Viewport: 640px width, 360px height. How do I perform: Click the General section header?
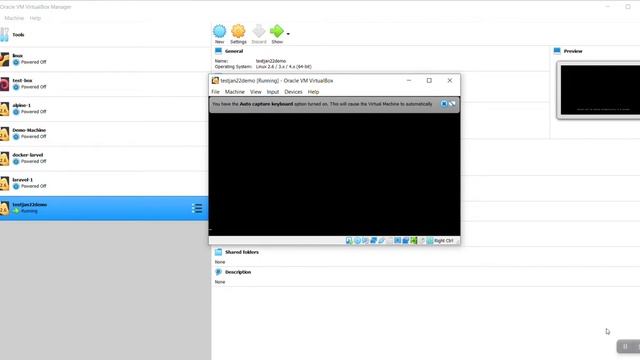point(234,51)
